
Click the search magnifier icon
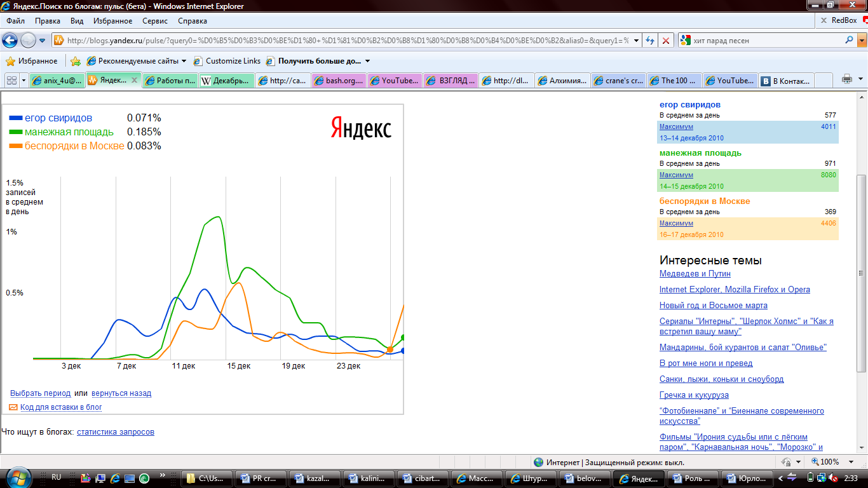[850, 40]
